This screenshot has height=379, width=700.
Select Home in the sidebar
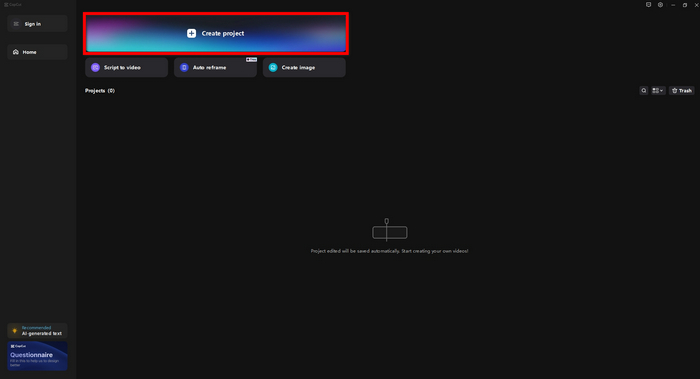37,52
